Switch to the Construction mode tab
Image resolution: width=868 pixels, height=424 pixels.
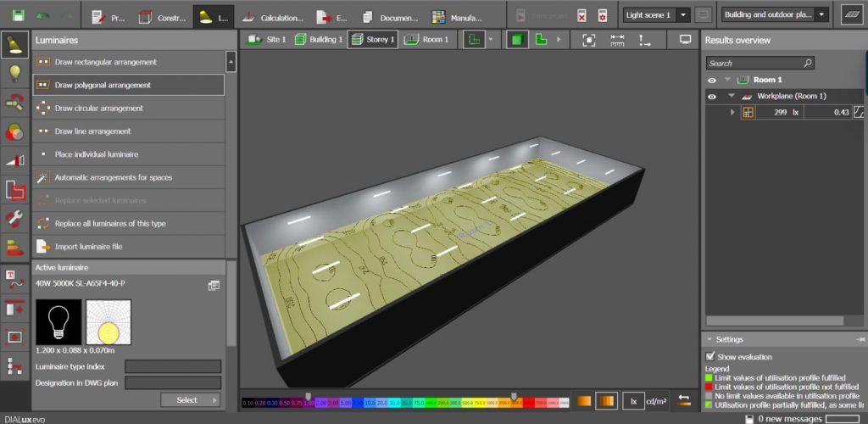pyautogui.click(x=162, y=17)
